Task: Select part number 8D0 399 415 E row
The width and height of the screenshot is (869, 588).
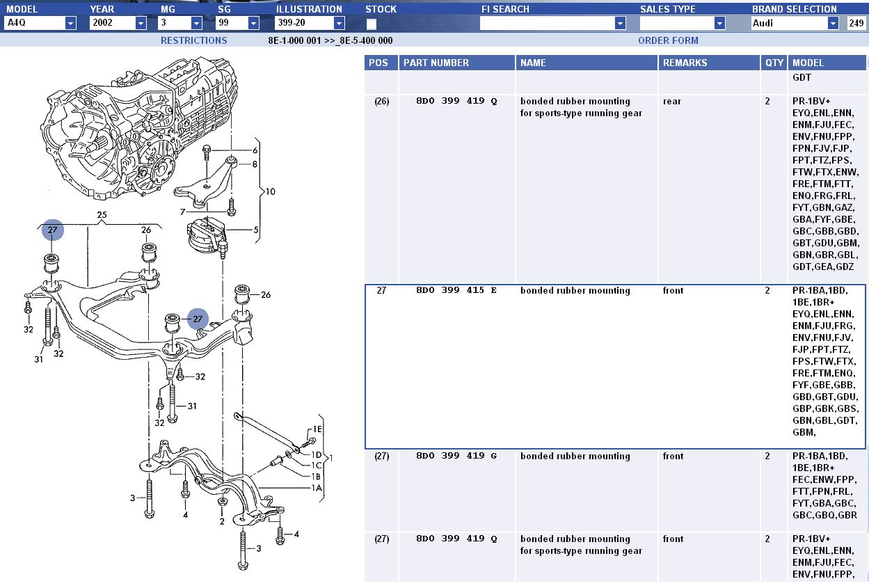Action: pyautogui.click(x=456, y=291)
